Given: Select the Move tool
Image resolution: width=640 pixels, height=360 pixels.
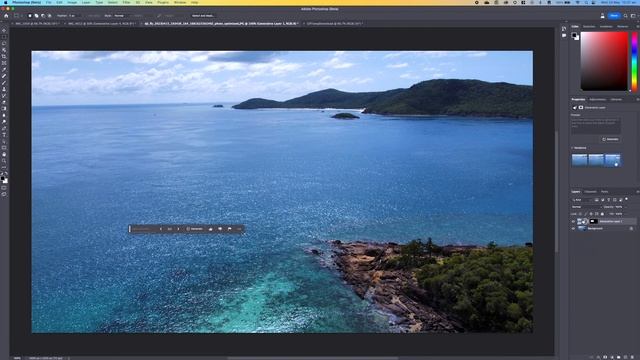Looking at the screenshot, I should (x=4, y=31).
